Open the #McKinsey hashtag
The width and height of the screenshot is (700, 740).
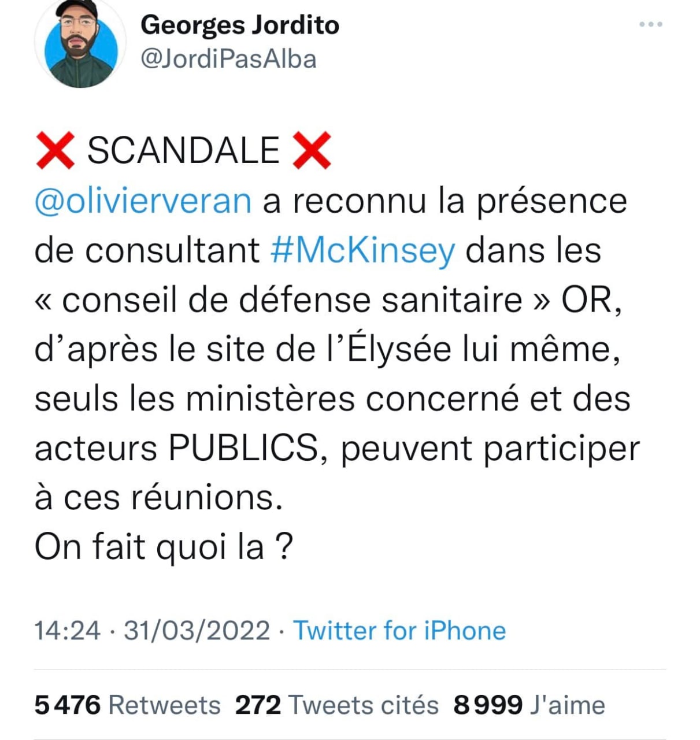point(362,250)
